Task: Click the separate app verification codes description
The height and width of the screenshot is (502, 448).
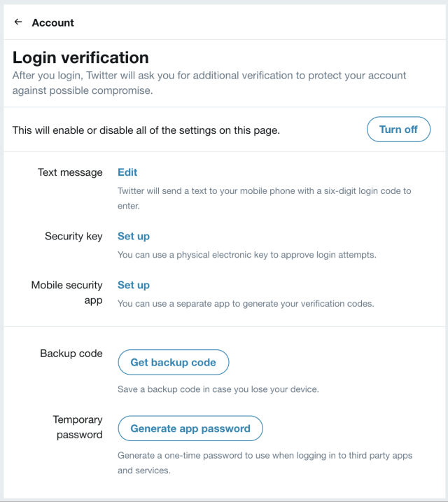Action: 246,303
